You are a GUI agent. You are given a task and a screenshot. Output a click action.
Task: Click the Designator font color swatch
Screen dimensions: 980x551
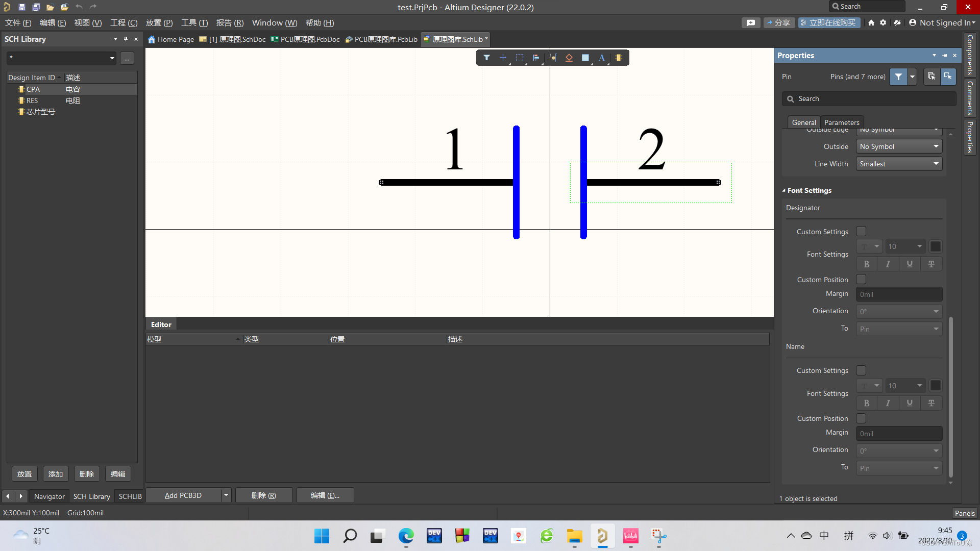pos(935,246)
